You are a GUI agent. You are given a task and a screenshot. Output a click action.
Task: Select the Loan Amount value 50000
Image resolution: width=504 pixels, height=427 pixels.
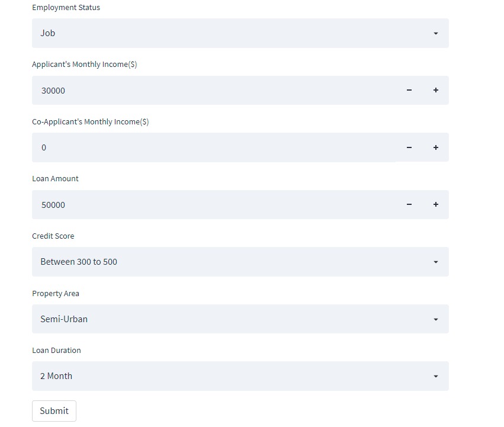(x=53, y=204)
